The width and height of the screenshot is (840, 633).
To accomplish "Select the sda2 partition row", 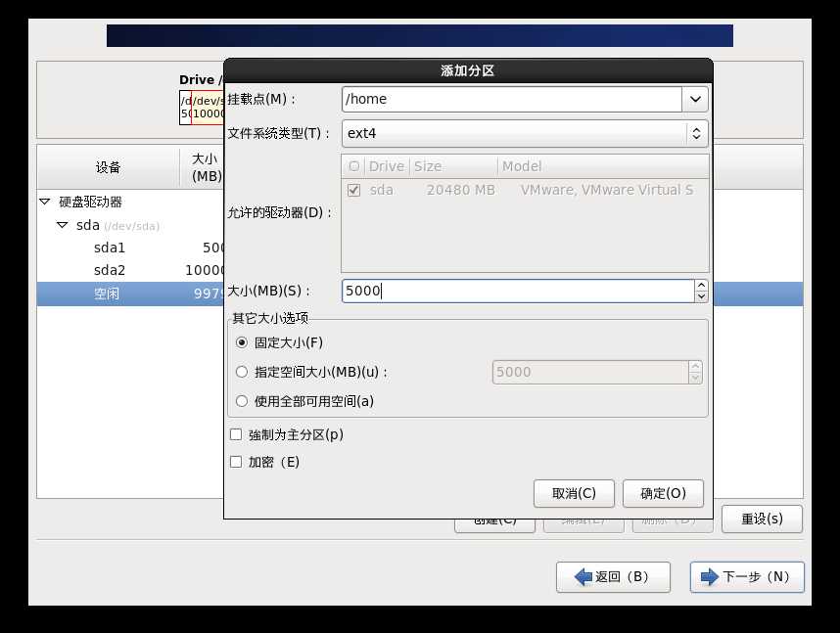I will pos(131,270).
